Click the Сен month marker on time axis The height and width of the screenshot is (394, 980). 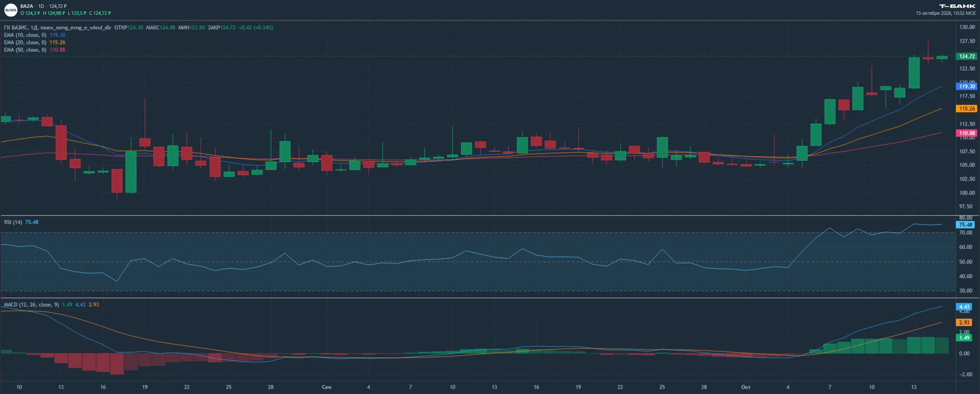click(x=326, y=387)
